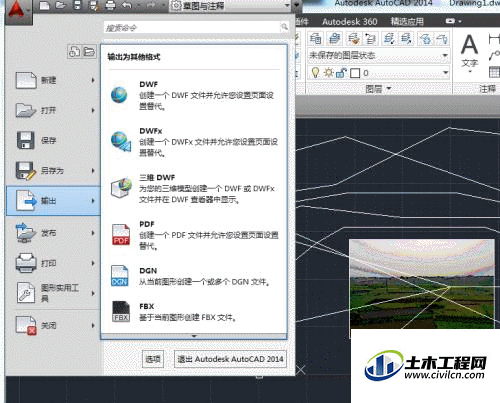This screenshot has width=500, height=403.
Task: Click the DWF globe icon
Action: 119,95
